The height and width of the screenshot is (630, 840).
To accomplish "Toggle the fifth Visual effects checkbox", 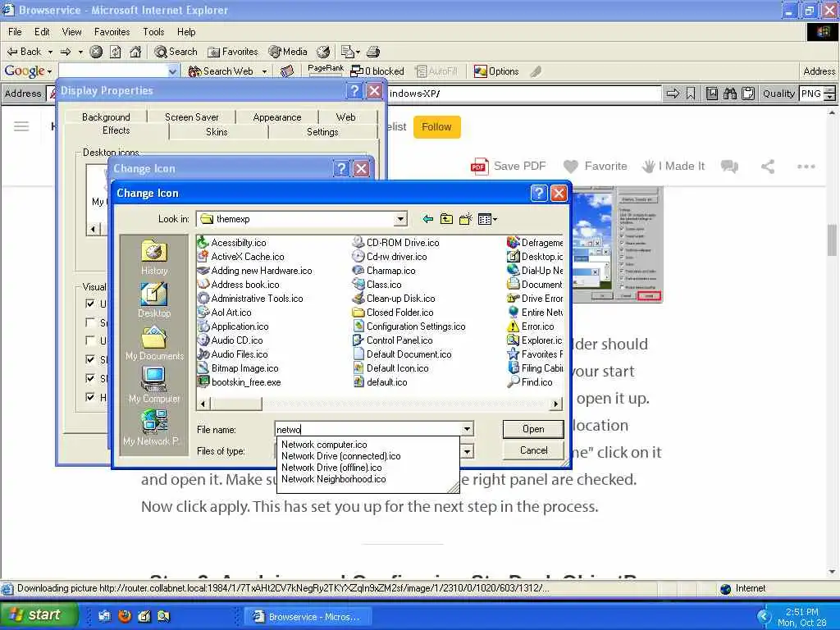I will coord(90,378).
